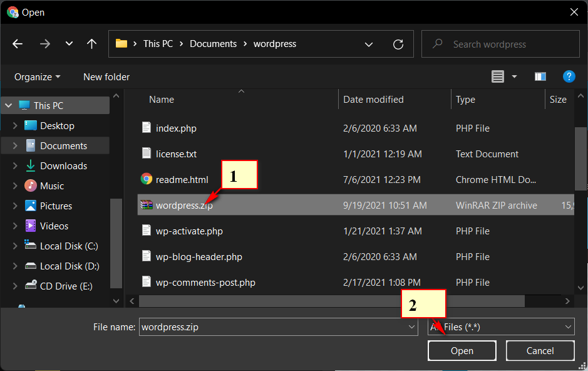Click the file icon beside license.txt
Image resolution: width=588 pixels, height=371 pixels.
tap(147, 153)
